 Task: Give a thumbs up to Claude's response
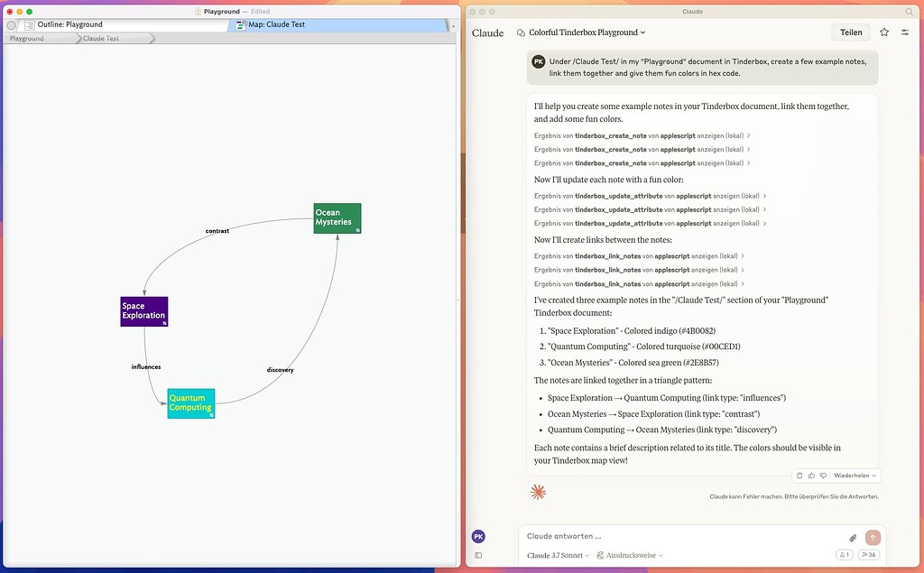811,476
